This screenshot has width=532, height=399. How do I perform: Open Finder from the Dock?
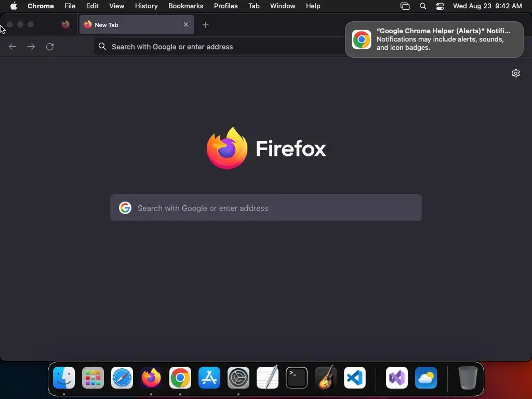tap(64, 378)
